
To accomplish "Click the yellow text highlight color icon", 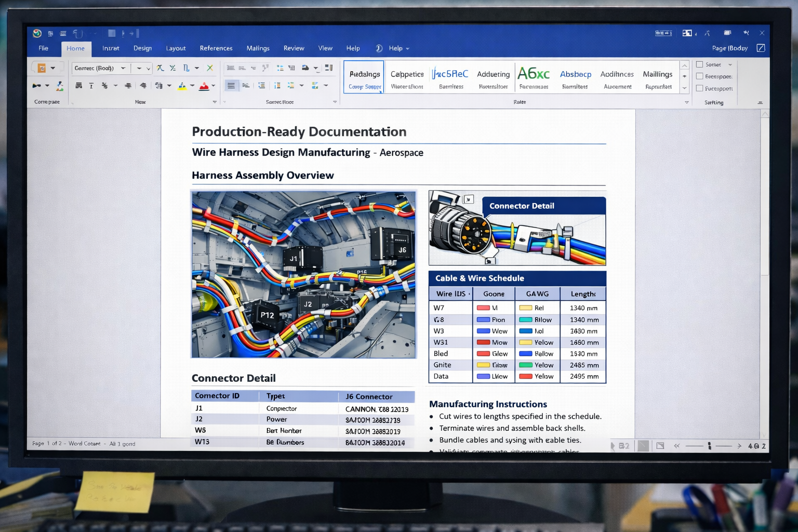I will click(x=182, y=86).
